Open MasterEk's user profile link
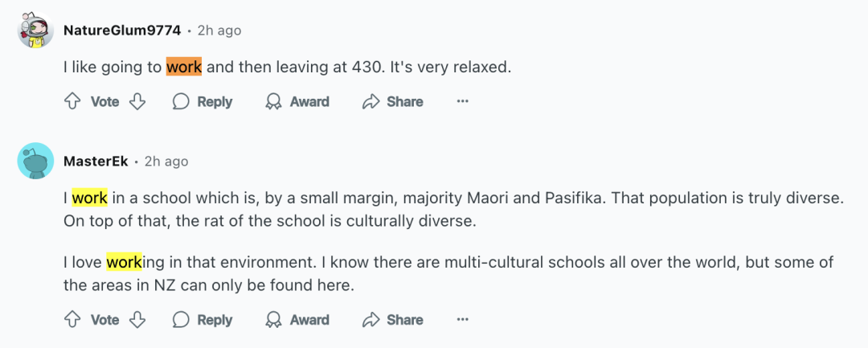This screenshot has height=348, width=868. click(x=96, y=162)
